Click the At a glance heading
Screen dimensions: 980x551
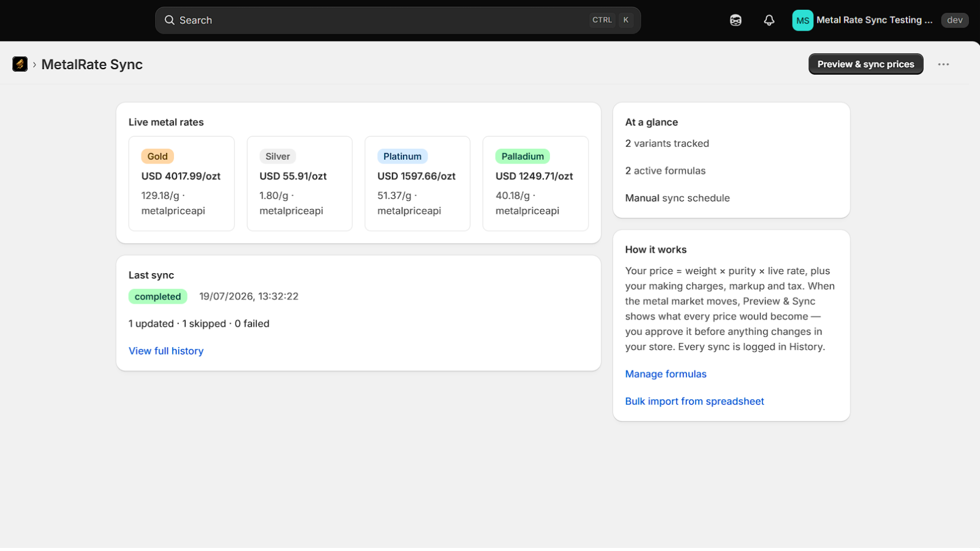tap(652, 122)
